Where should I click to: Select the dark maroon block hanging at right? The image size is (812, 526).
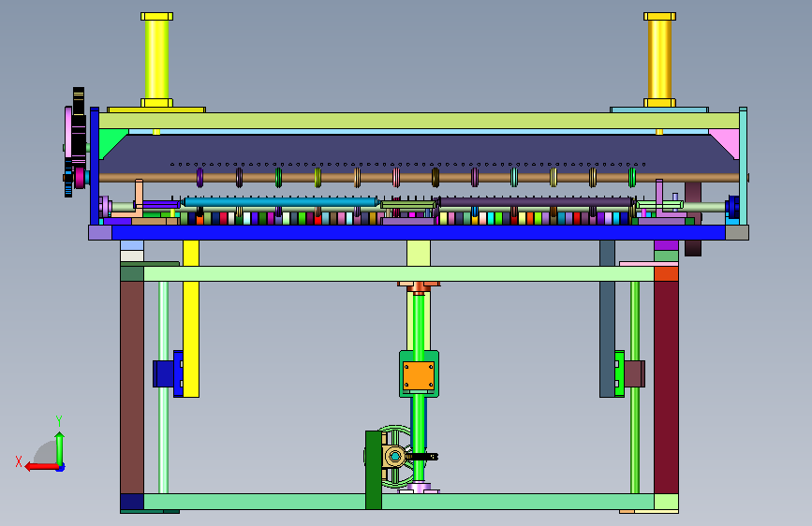pyautogui.click(x=693, y=247)
